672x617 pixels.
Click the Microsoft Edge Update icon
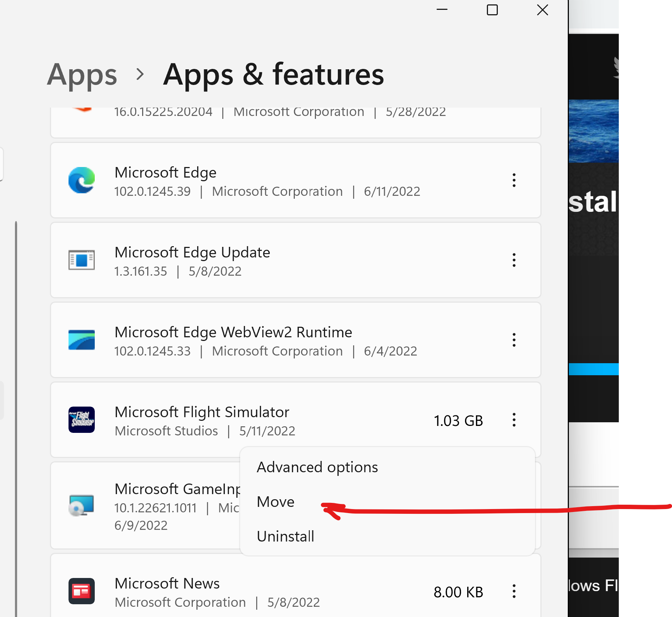click(82, 260)
